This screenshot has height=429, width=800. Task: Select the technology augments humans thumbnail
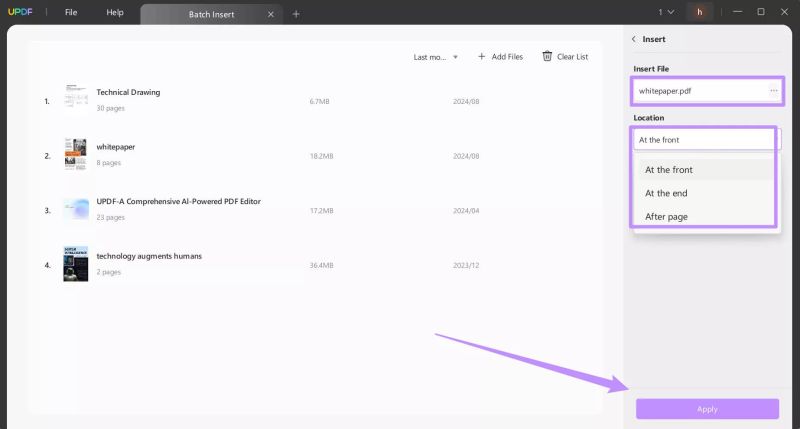point(76,264)
